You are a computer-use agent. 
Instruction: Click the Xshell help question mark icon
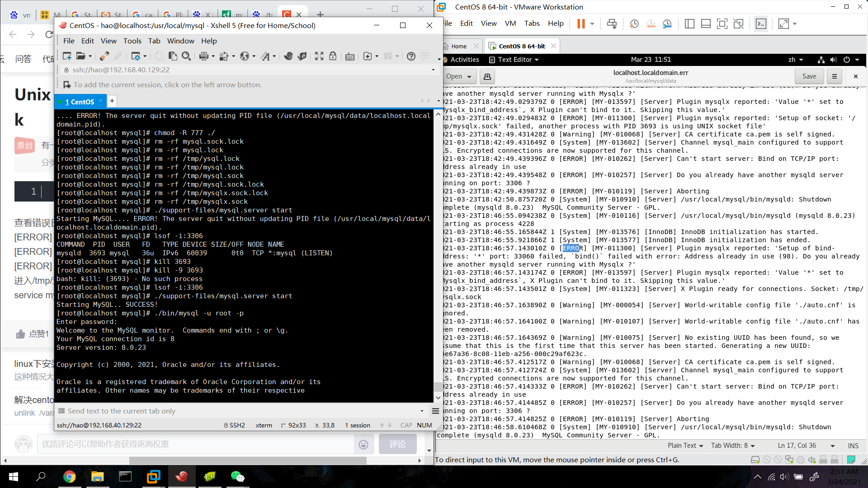tap(411, 56)
